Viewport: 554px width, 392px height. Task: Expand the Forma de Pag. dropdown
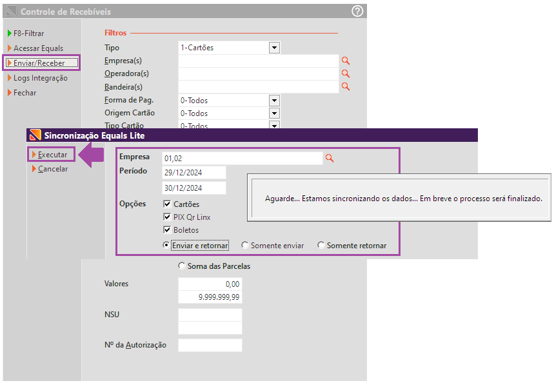click(x=274, y=101)
